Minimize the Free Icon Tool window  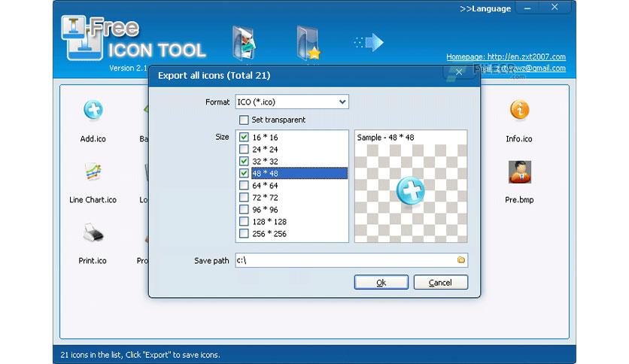[528, 8]
